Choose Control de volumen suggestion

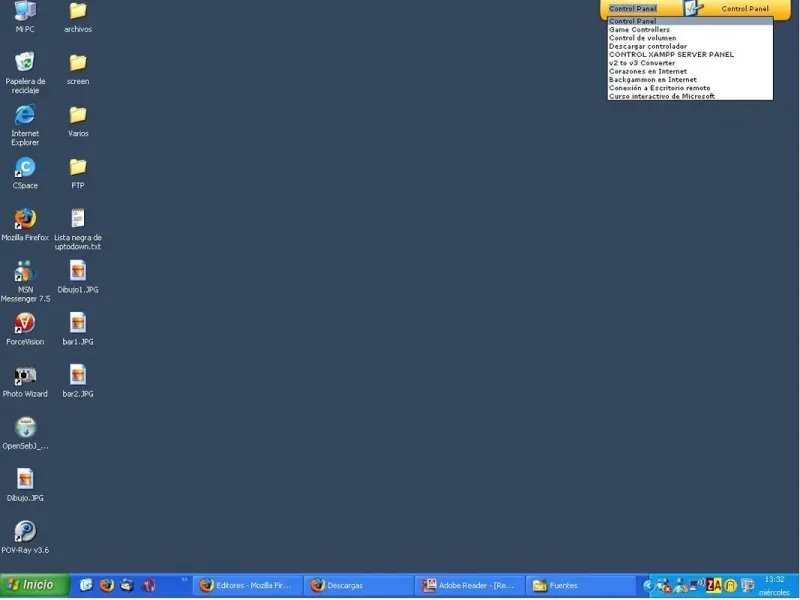[690, 38]
